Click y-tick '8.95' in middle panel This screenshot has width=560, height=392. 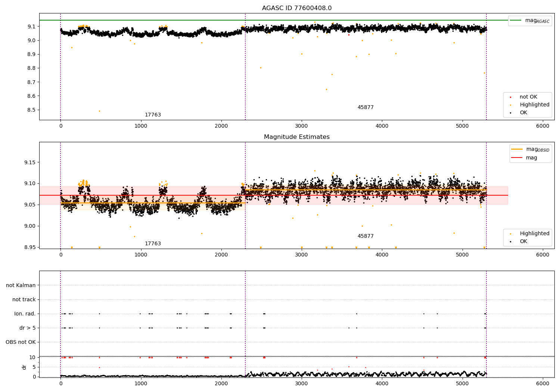(29, 247)
